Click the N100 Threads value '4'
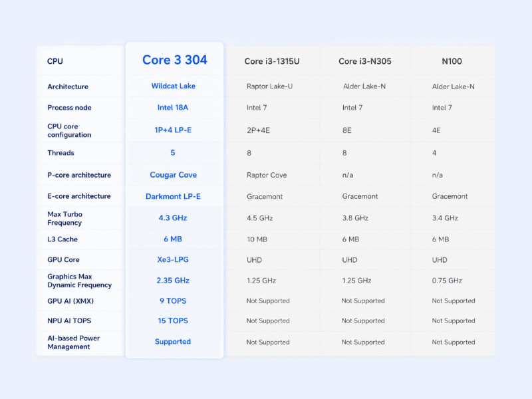Image resolution: width=532 pixels, height=399 pixels. click(x=434, y=153)
